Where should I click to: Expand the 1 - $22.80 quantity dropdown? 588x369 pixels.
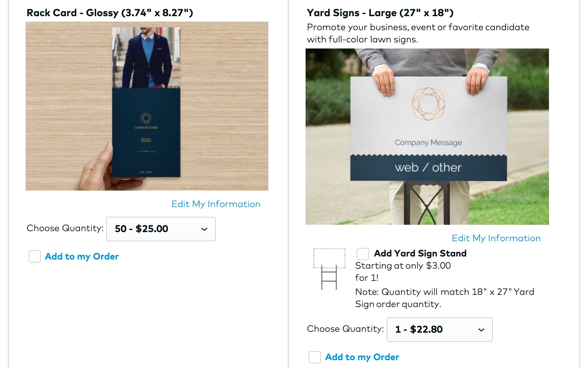pos(439,330)
